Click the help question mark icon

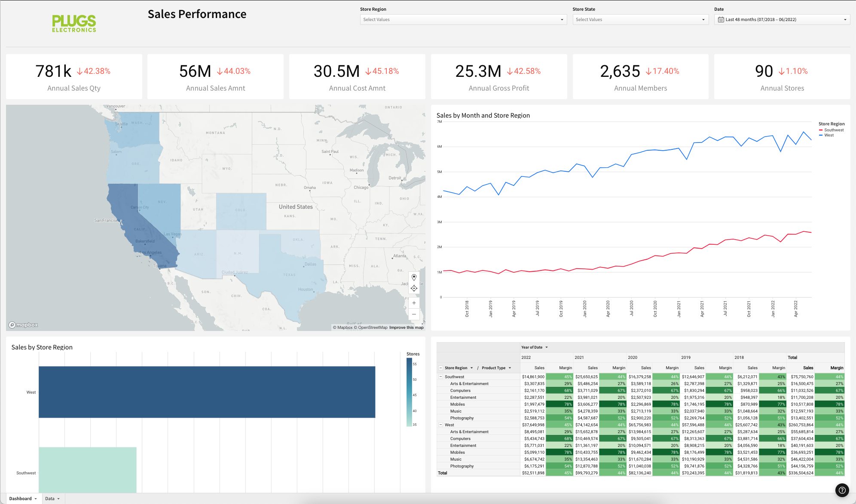tap(842, 490)
